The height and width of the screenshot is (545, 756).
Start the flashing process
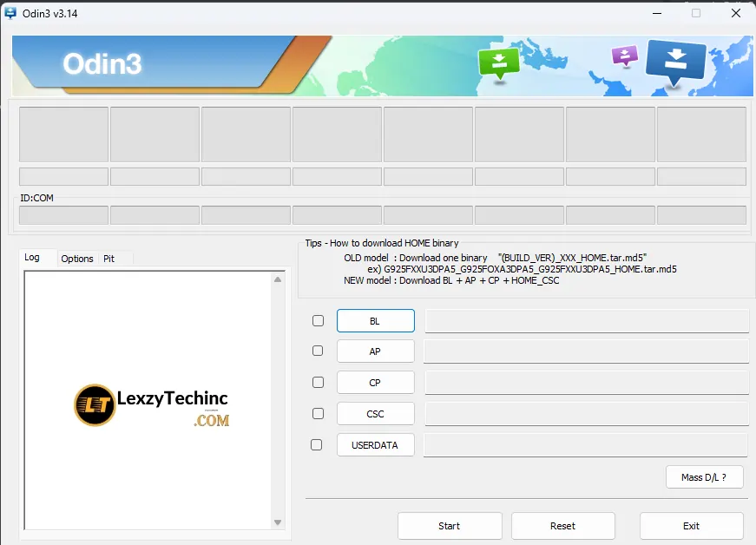pyautogui.click(x=450, y=526)
